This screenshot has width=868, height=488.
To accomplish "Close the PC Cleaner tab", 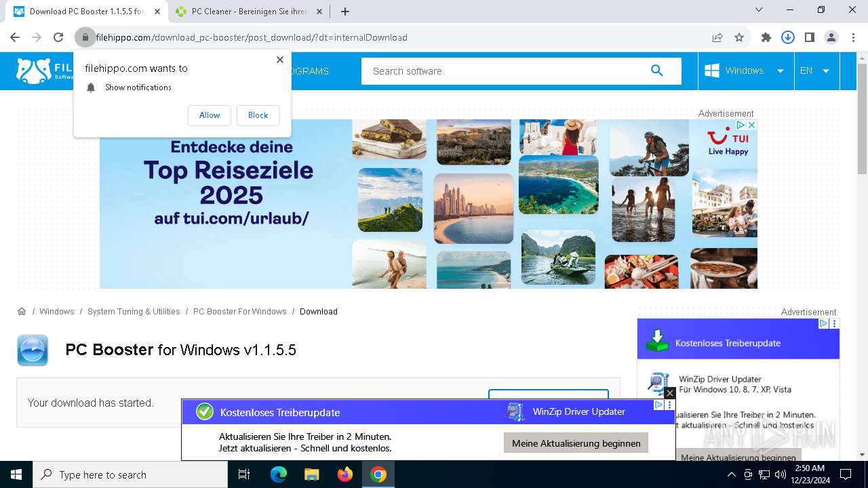I will click(x=319, y=12).
